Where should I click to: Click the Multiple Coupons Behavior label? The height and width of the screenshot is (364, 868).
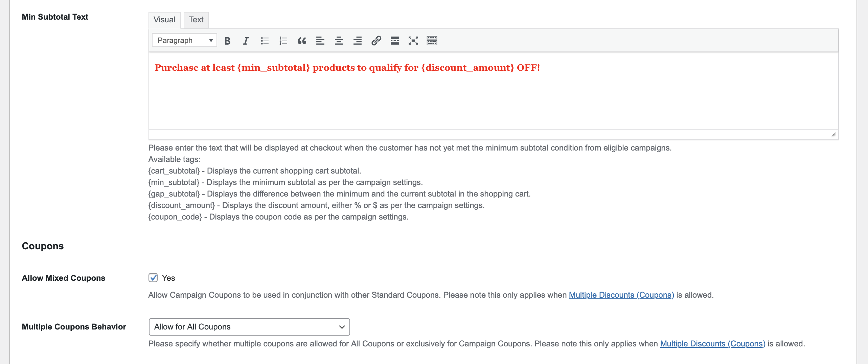click(74, 327)
